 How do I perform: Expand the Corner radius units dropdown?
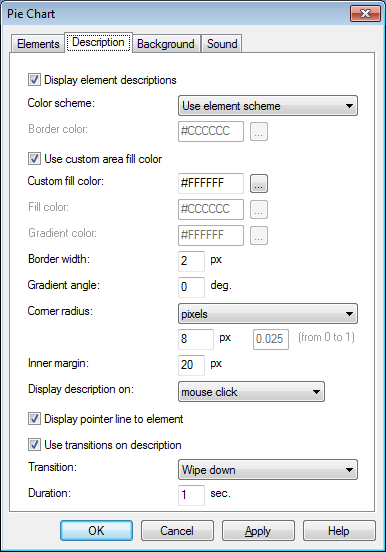pos(268,314)
